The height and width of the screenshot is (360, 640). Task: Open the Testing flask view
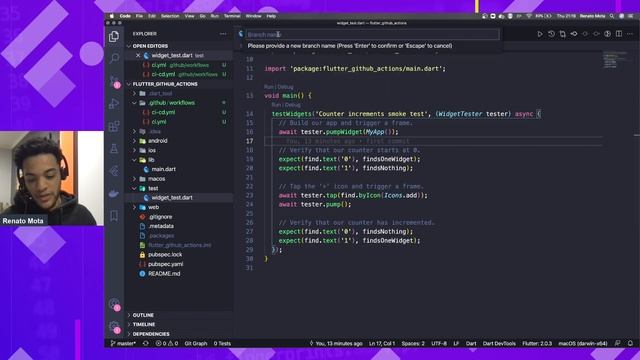[114, 149]
